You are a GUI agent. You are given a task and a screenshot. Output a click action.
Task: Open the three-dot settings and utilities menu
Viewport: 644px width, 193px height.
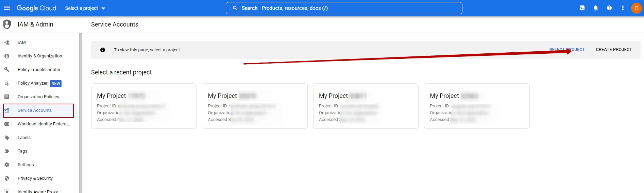coord(623,8)
